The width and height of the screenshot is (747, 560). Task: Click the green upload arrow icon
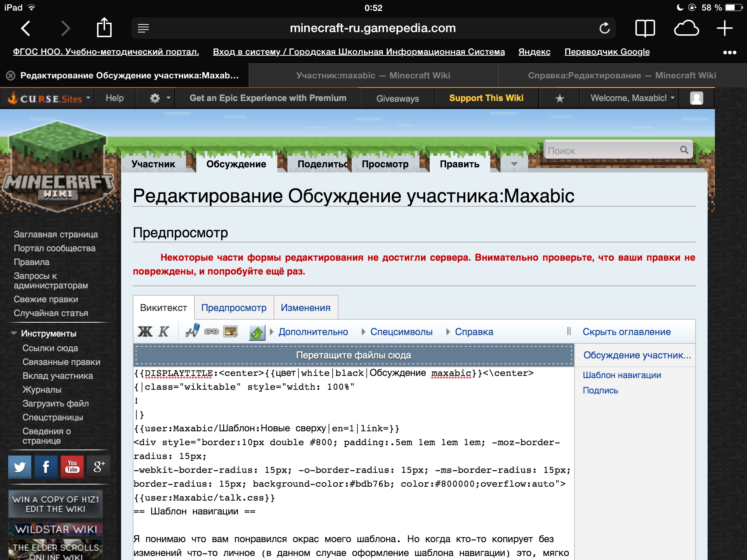(x=257, y=332)
